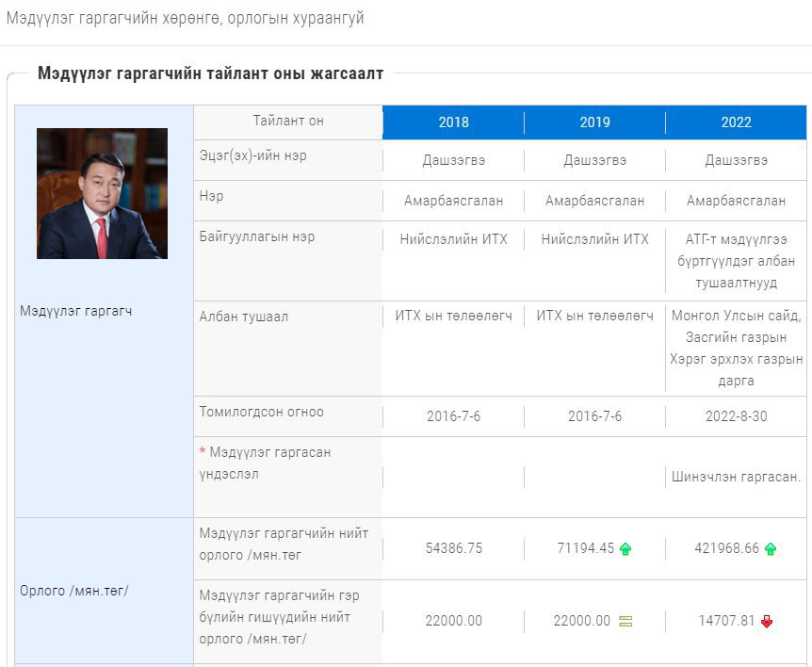Click 'Дашзэгвэ' in the 2022 column
The image size is (812, 667).
pos(737,160)
